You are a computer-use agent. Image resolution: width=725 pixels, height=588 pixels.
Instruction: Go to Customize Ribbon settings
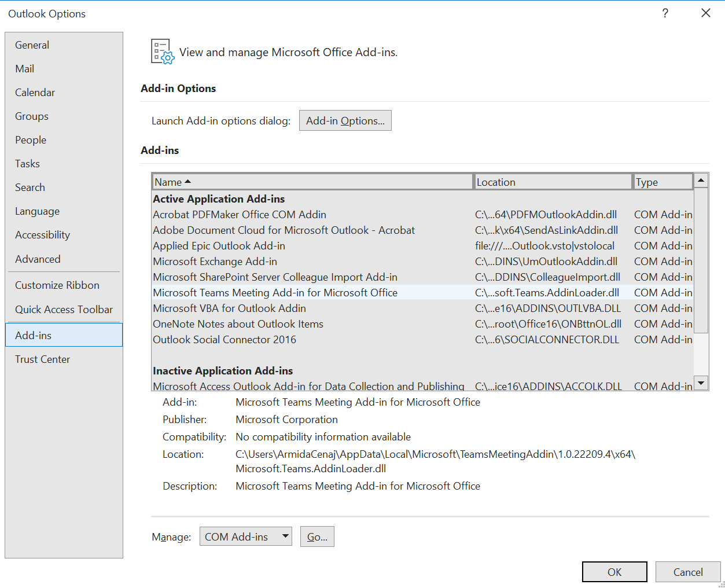coord(57,285)
